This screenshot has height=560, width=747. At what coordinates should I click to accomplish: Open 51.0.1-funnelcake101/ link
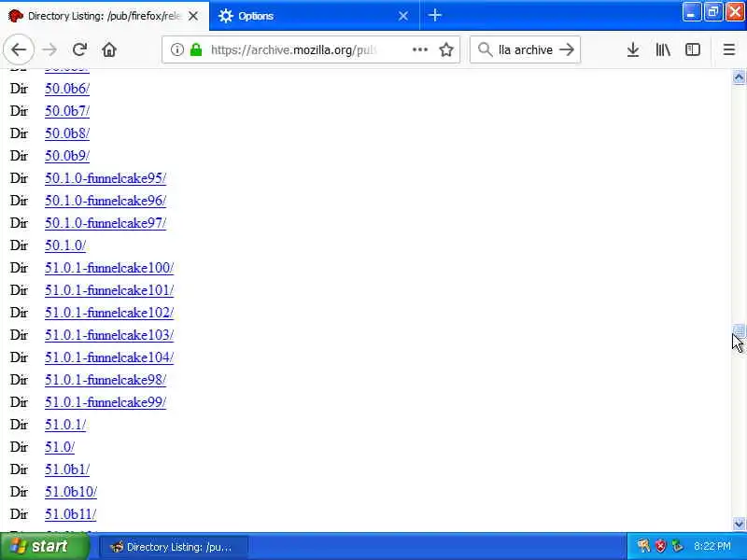[x=109, y=290]
